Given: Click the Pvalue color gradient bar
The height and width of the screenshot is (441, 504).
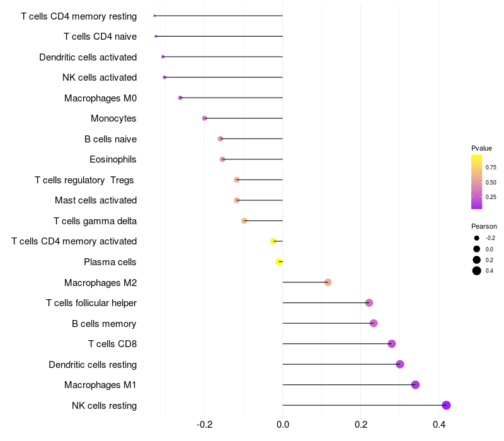Looking at the screenshot, I should point(477,181).
